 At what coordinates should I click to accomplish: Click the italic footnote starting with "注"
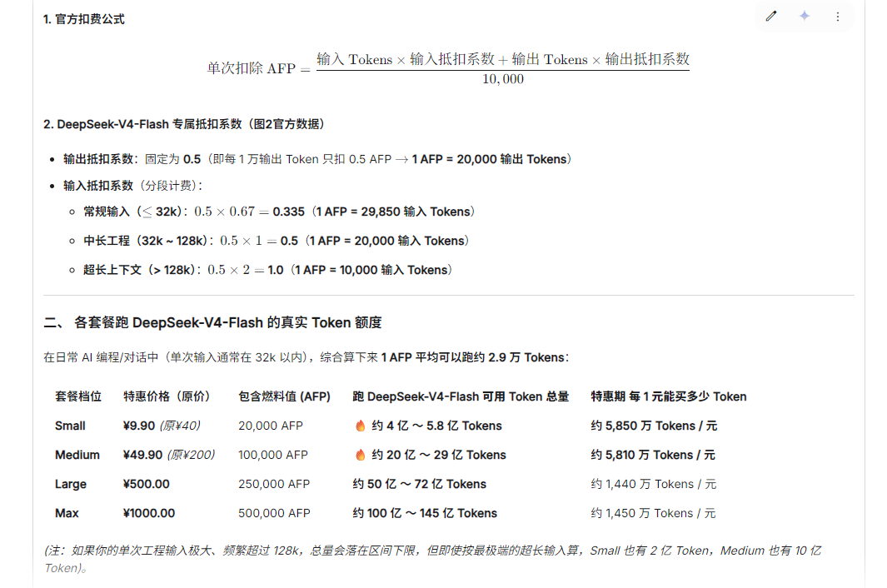click(433, 559)
